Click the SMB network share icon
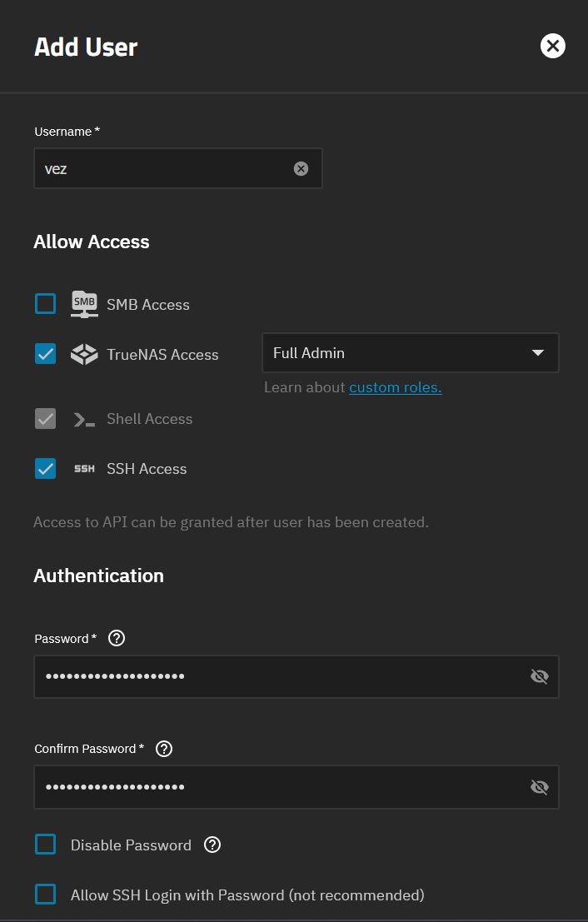This screenshot has height=922, width=588. (x=84, y=304)
